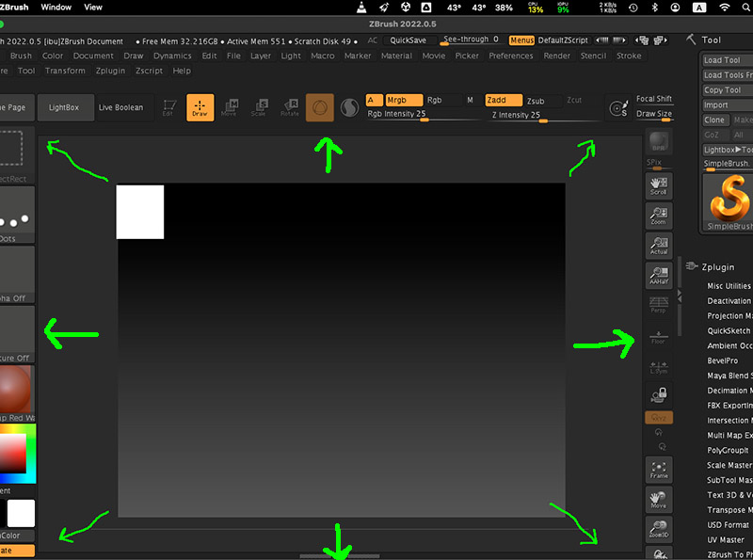Click the AAHalf icon
Image resolution: width=753 pixels, height=560 pixels.
(x=658, y=275)
